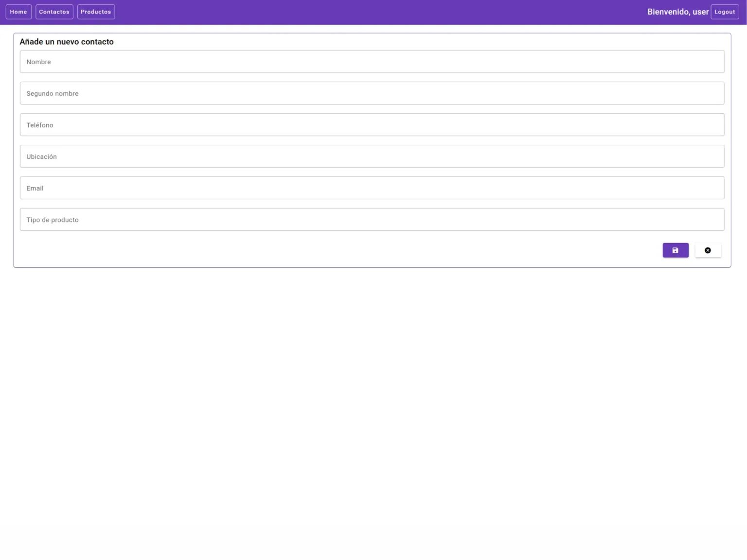Image resolution: width=747 pixels, height=560 pixels.
Task: Click the 'Bienvenido, user' greeting text
Action: point(677,12)
